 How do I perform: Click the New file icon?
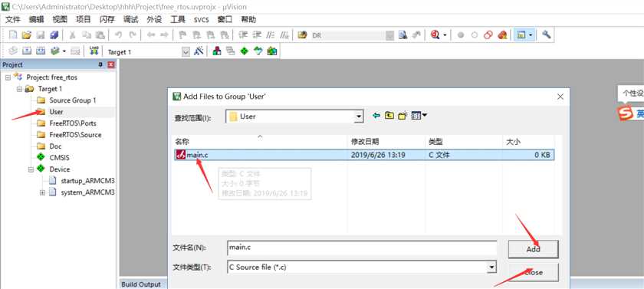(x=13, y=35)
